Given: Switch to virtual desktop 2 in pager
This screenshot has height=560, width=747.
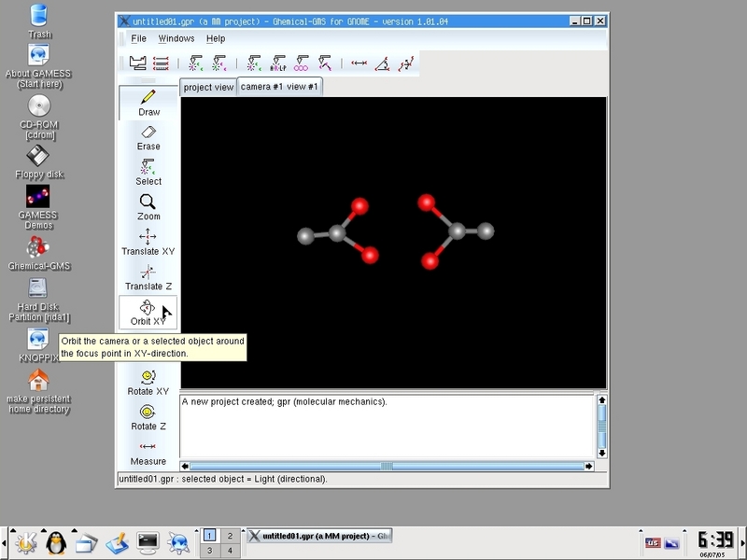Looking at the screenshot, I should click(x=231, y=535).
